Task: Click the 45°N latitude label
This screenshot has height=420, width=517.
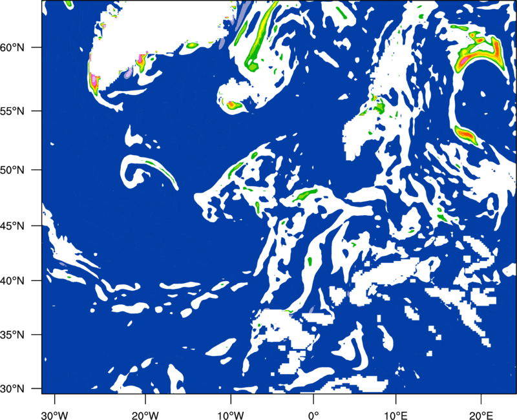Action: pos(12,226)
